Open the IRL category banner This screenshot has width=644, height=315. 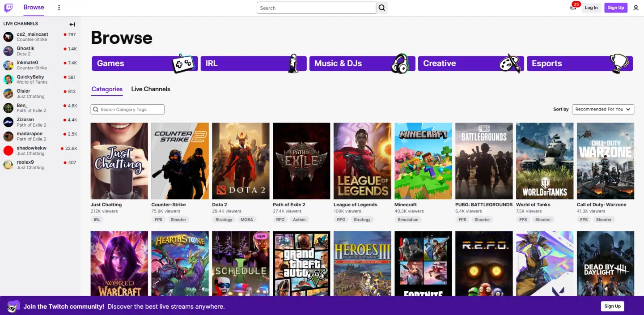pos(254,64)
